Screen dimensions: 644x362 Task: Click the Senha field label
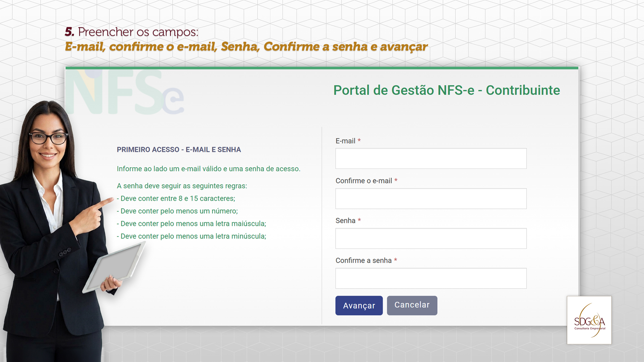coord(345,221)
